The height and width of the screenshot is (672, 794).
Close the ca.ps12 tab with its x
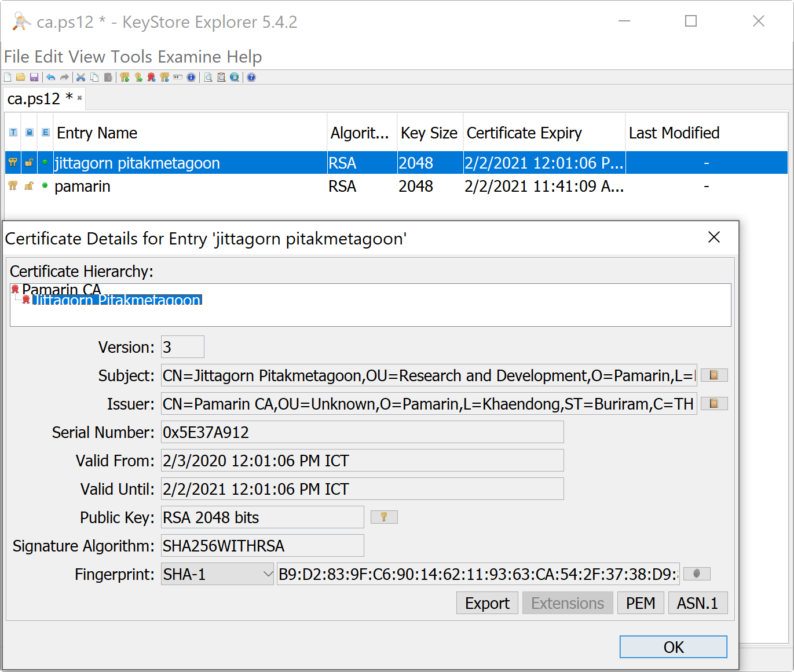(x=80, y=98)
